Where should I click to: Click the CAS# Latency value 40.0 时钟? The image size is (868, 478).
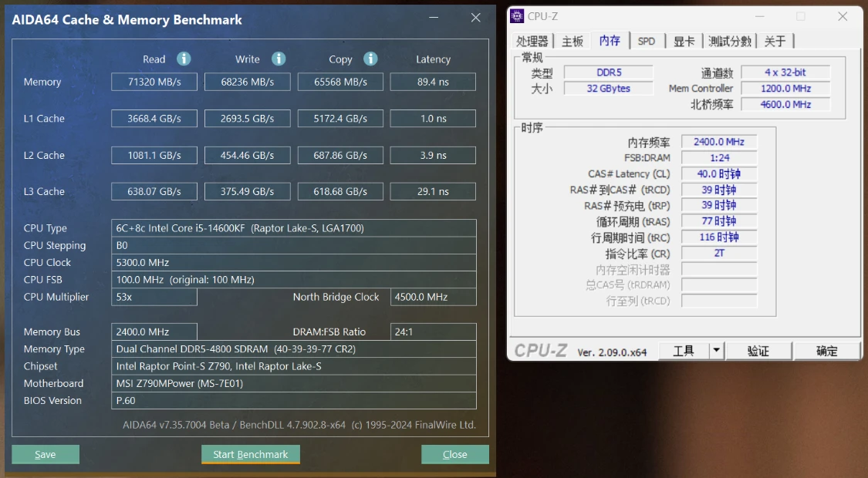(719, 173)
